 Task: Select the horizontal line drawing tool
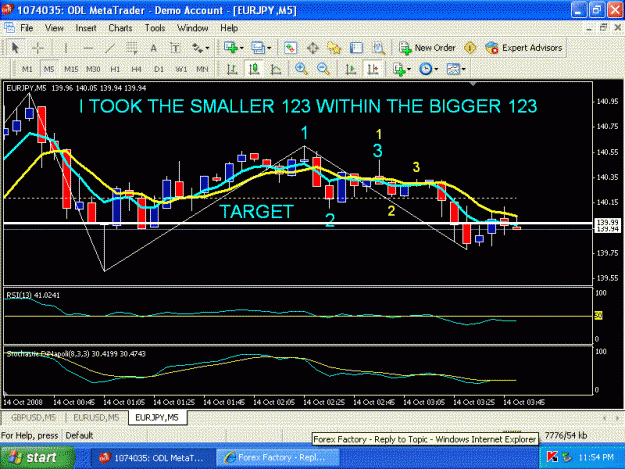point(88,48)
